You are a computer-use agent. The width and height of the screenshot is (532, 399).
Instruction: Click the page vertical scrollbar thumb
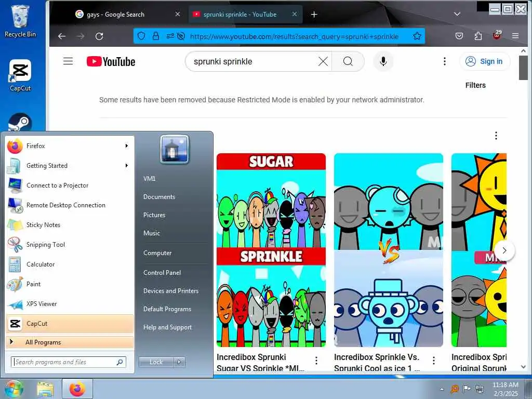[523, 68]
